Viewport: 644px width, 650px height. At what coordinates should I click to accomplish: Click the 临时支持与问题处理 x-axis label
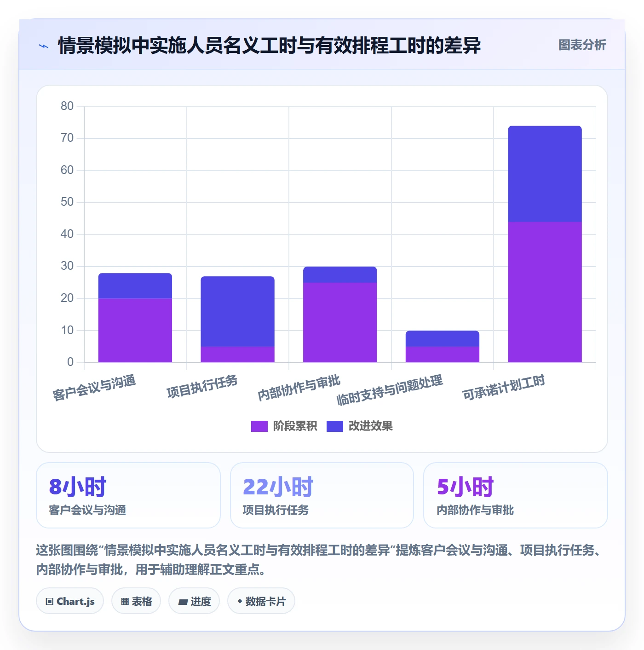390,390
